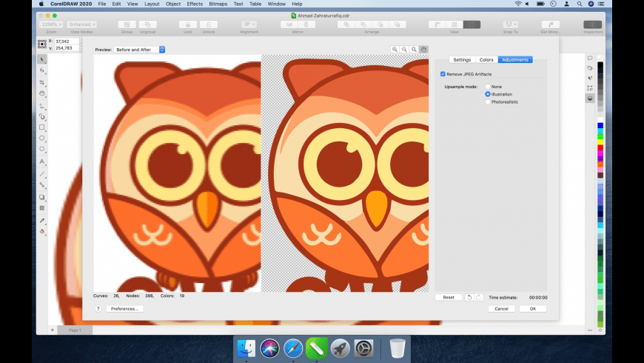Click the Preferences... button

tap(124, 308)
